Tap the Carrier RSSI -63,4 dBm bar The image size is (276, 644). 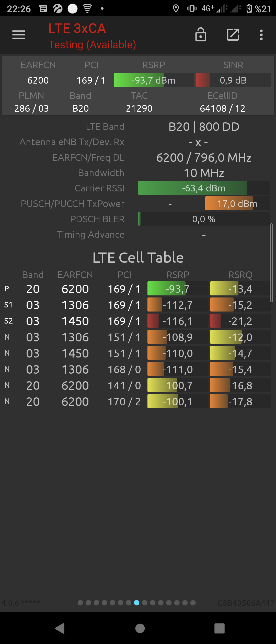[x=204, y=188]
